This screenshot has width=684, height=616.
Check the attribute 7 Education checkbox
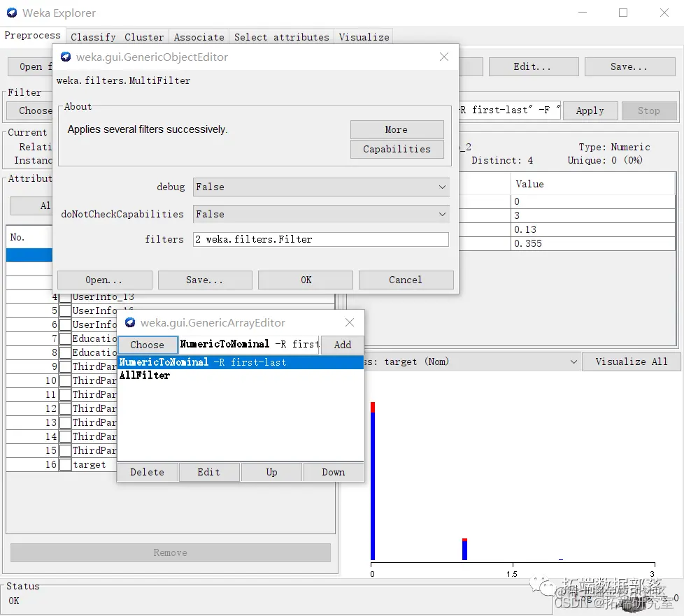65,339
